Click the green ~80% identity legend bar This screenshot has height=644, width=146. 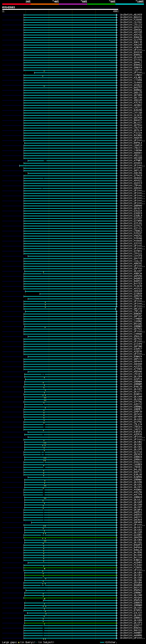(101, 4)
